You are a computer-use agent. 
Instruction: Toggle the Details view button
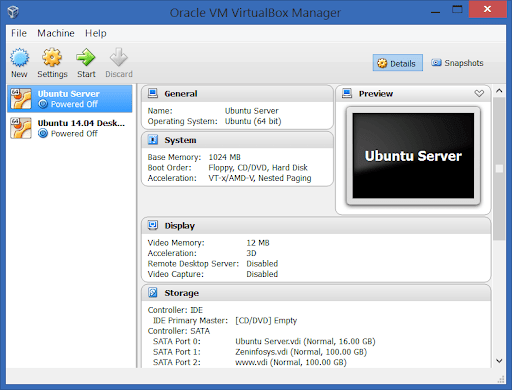[398, 63]
